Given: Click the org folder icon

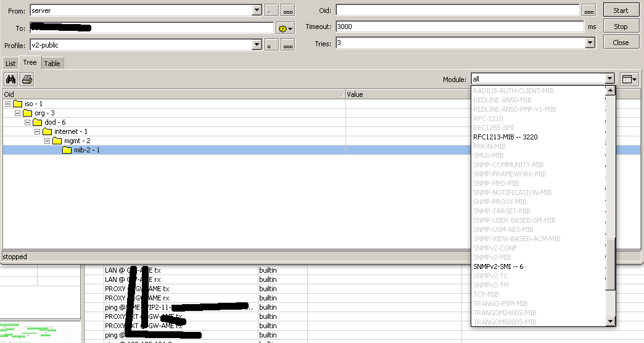Looking at the screenshot, I should [x=28, y=113].
